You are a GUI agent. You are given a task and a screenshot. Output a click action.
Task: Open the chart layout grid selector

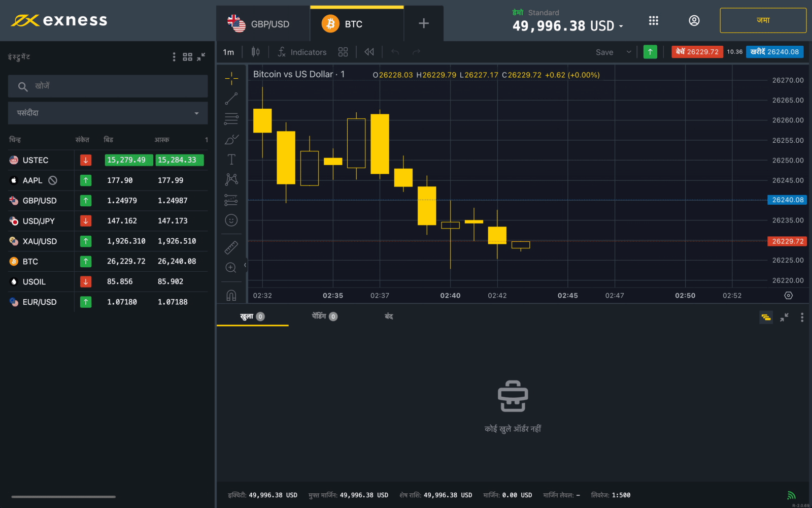coord(343,52)
